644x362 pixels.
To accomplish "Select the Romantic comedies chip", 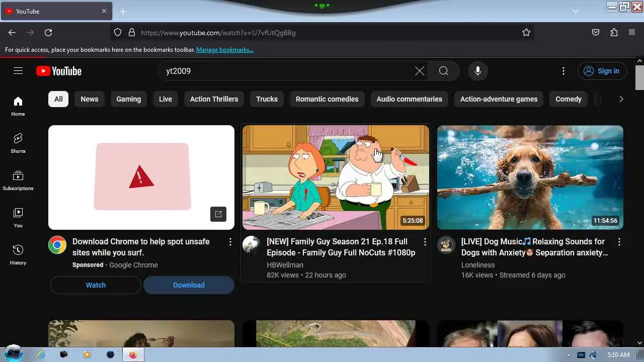I will (327, 99).
